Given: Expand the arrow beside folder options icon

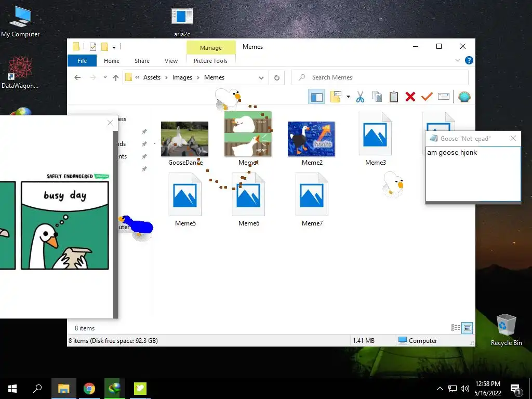Looking at the screenshot, I should (348, 97).
